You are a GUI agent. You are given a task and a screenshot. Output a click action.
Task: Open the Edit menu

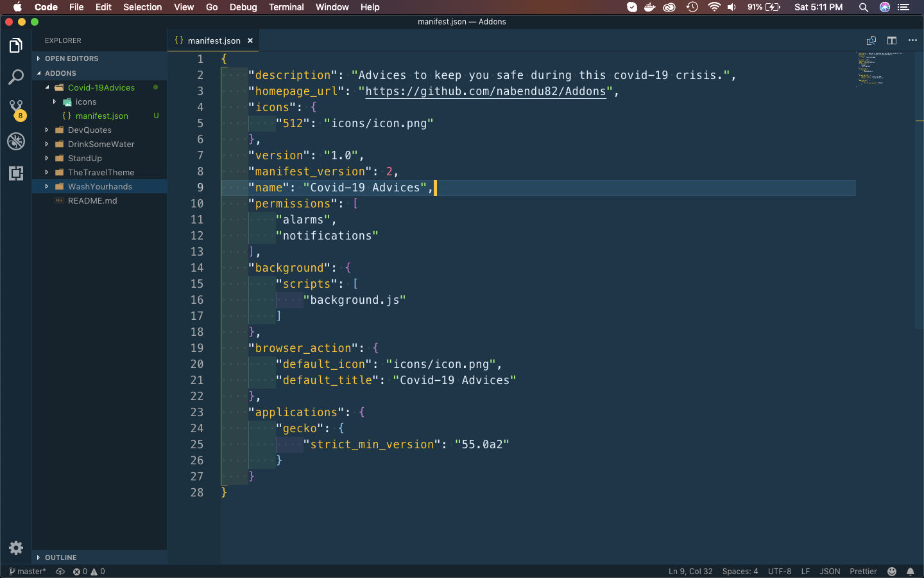pyautogui.click(x=103, y=7)
